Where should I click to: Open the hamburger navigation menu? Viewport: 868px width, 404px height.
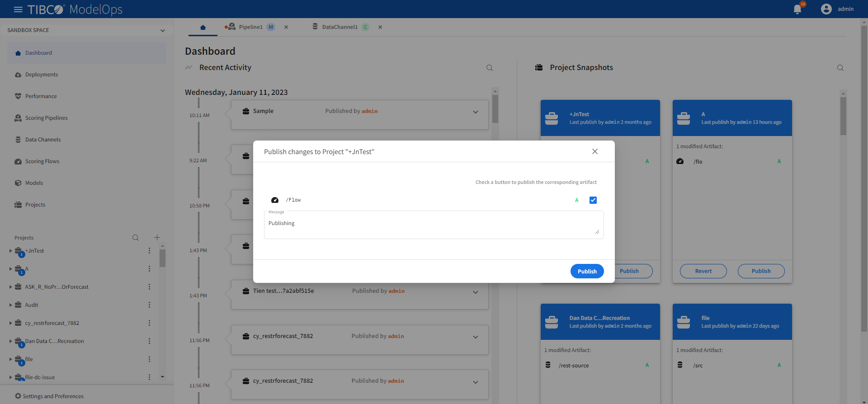18,9
